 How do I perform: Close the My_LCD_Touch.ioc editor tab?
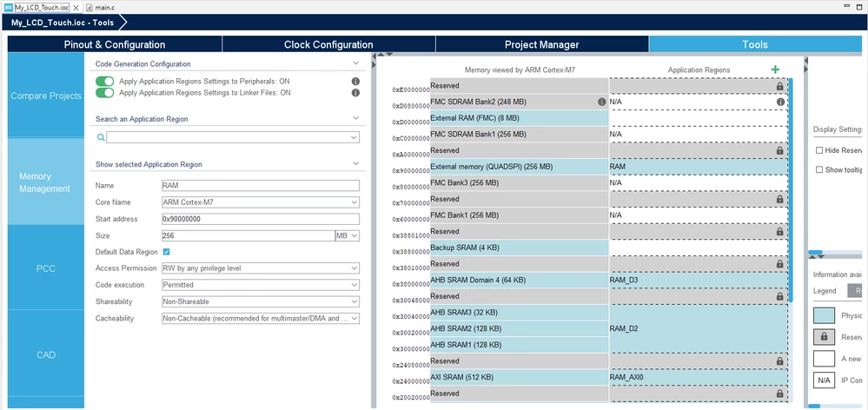click(x=76, y=9)
